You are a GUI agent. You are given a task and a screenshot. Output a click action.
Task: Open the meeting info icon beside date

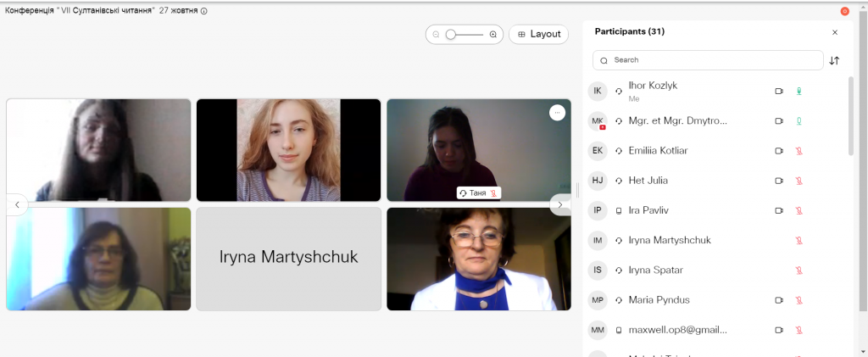coord(203,11)
